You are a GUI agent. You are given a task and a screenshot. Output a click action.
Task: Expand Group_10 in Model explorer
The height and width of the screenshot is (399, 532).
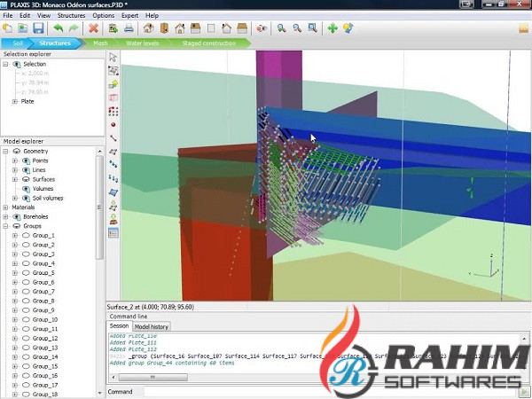pyautogui.click(x=15, y=320)
